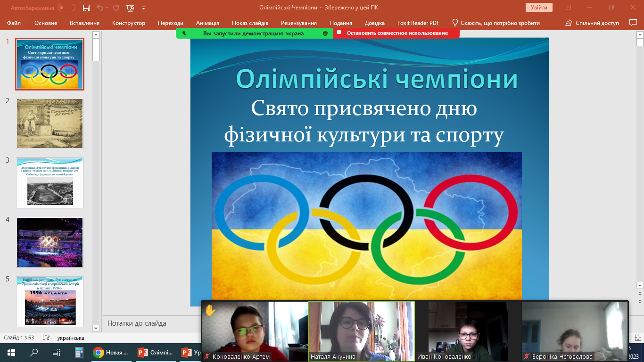Open the Foxit Reader PDF tab
Image resolution: width=644 pixels, height=362 pixels.
[417, 23]
